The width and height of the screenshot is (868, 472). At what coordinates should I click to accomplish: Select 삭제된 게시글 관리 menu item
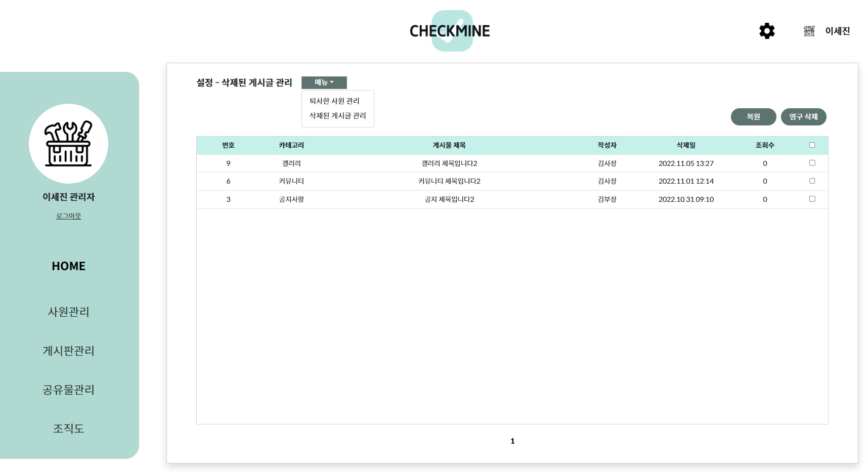tap(337, 116)
